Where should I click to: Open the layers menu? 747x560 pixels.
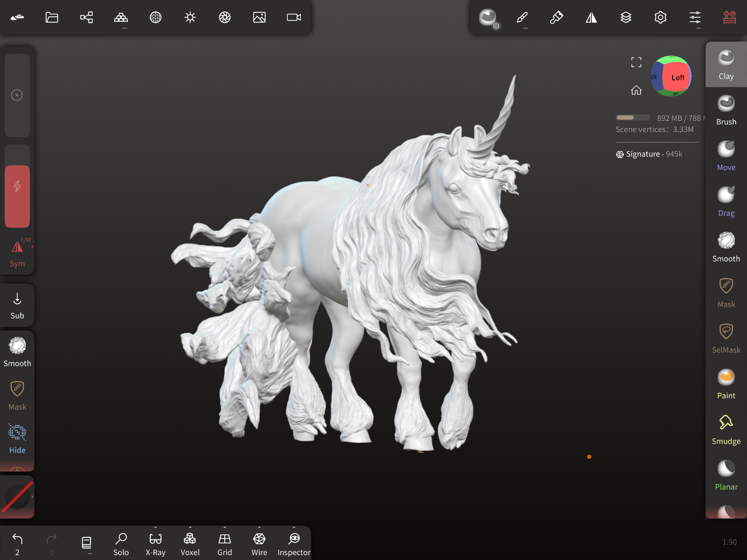(626, 18)
